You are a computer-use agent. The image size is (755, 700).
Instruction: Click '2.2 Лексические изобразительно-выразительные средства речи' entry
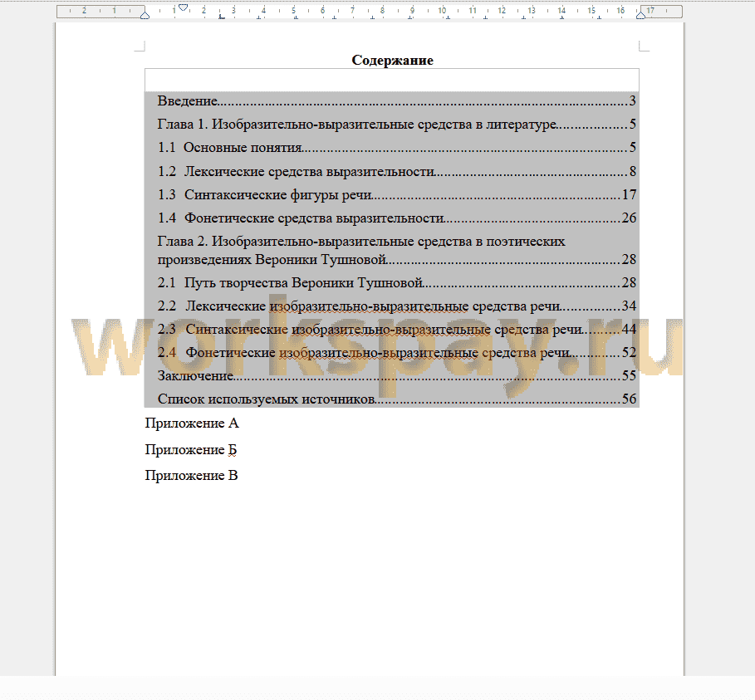[397, 306]
